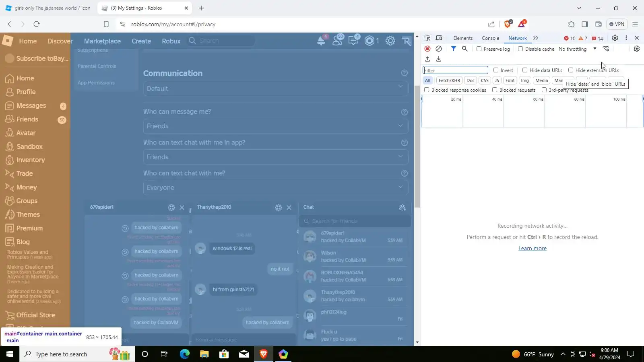
Task: Open Roblox friend requests icon in header
Action: pos(338,41)
